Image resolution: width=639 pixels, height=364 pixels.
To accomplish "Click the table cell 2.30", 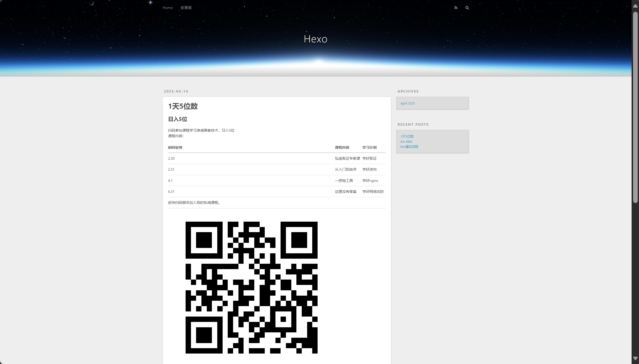I will click(x=171, y=158).
